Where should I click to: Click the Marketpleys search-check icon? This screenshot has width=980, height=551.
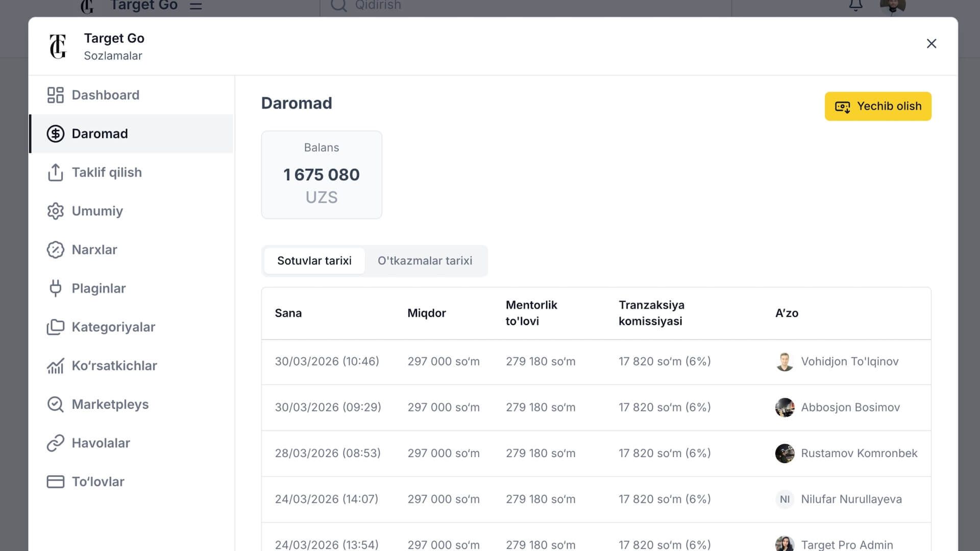click(x=55, y=405)
